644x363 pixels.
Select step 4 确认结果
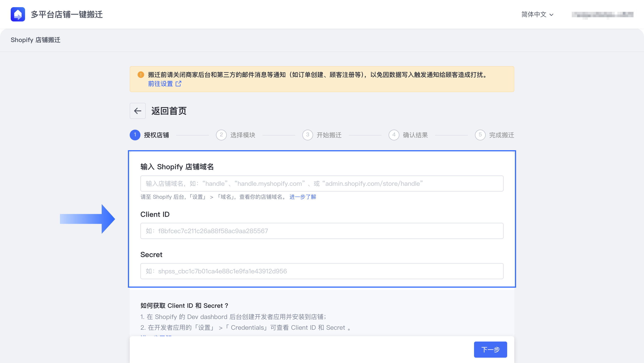tap(408, 135)
